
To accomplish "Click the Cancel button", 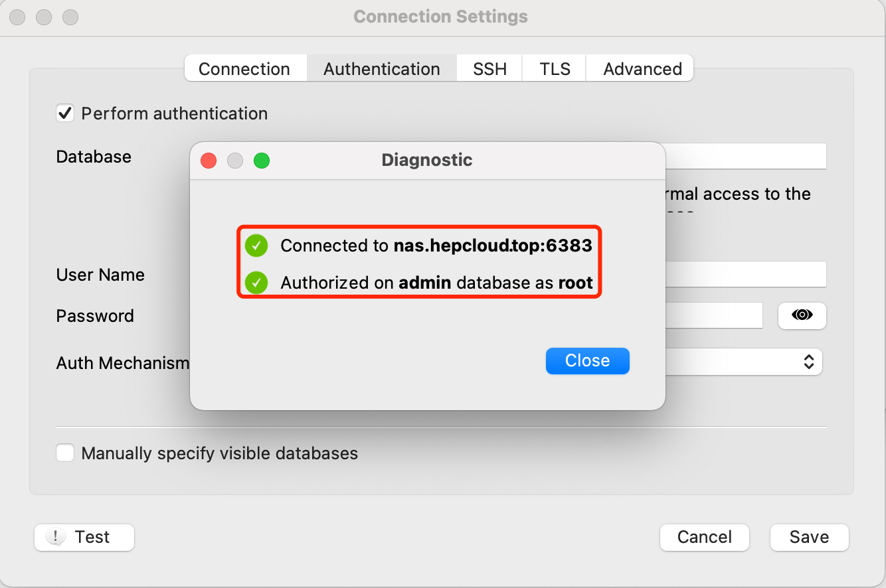I will (704, 537).
